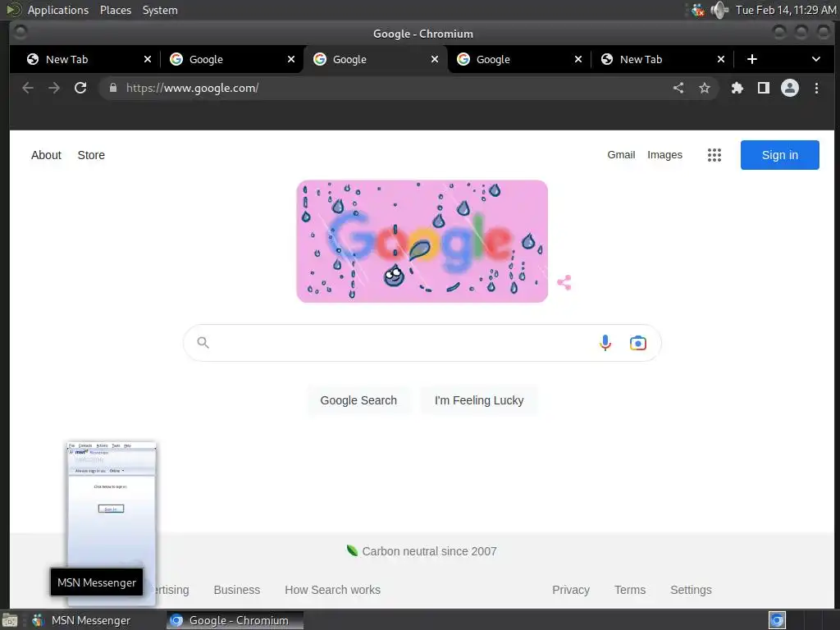The height and width of the screenshot is (630, 840).
Task: Close the last New Tab tab
Action: [x=721, y=59]
